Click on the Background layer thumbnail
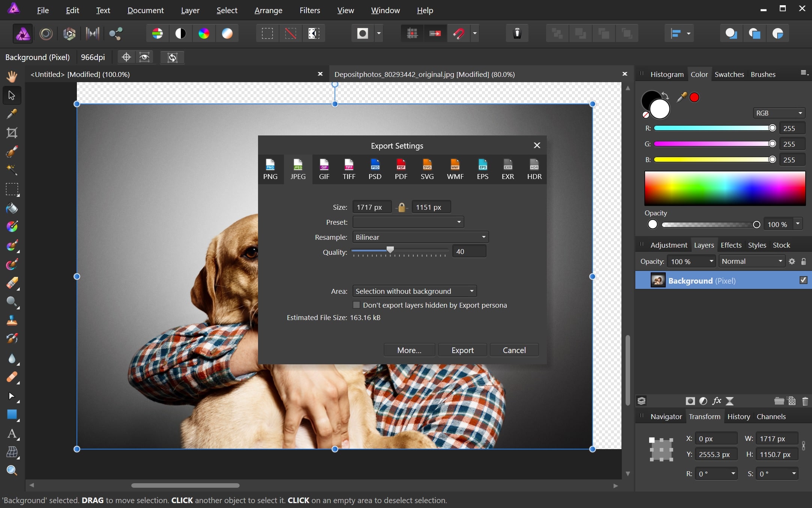The width and height of the screenshot is (812, 508). coord(658,281)
